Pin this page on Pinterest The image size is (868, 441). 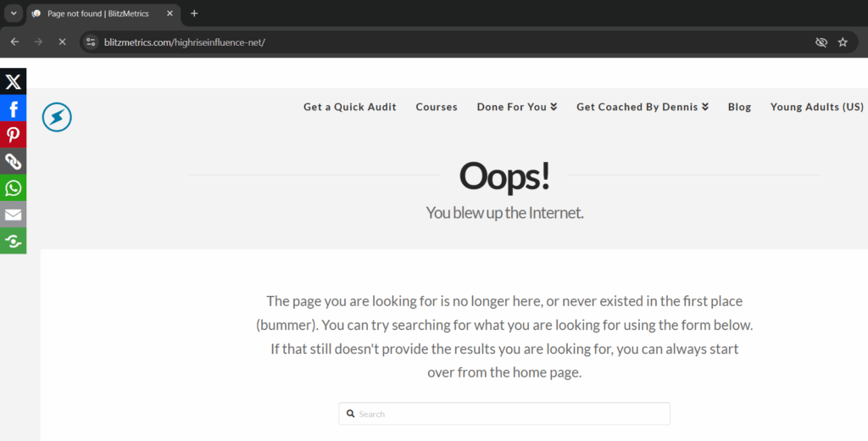[x=13, y=135]
